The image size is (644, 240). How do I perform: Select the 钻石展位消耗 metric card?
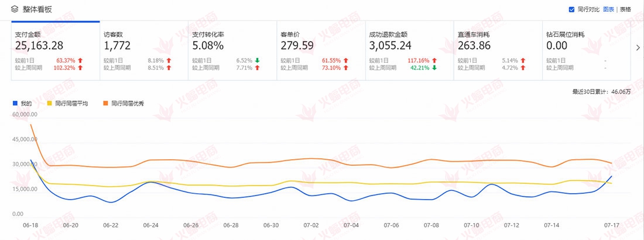click(585, 51)
